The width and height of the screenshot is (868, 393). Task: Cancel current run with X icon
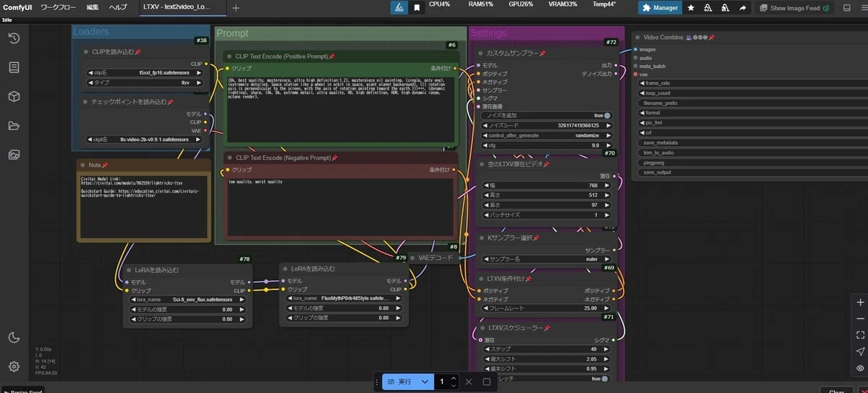click(x=469, y=381)
